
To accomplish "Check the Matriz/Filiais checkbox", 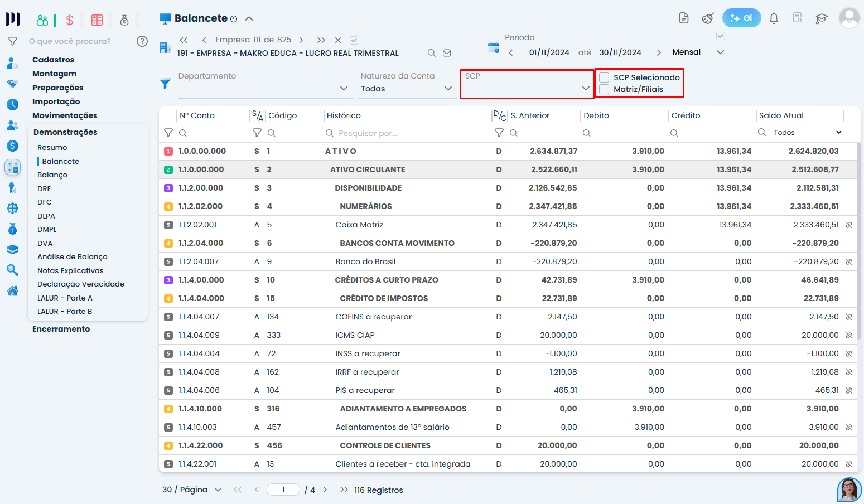I will pyautogui.click(x=604, y=89).
